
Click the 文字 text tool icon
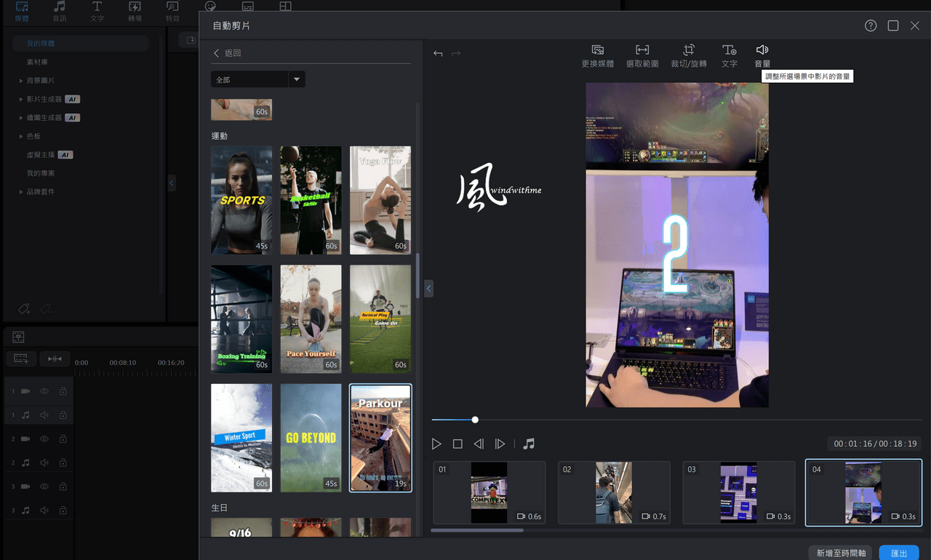pos(729,50)
